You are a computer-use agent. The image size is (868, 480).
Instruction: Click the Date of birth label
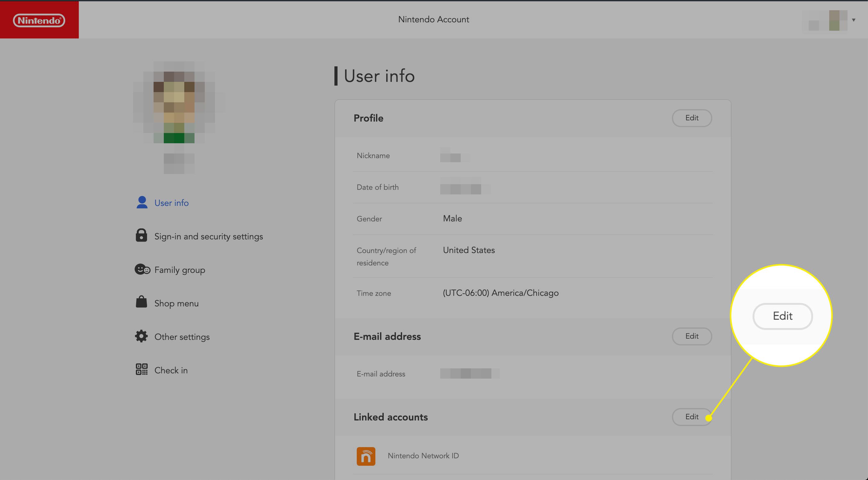pos(378,187)
